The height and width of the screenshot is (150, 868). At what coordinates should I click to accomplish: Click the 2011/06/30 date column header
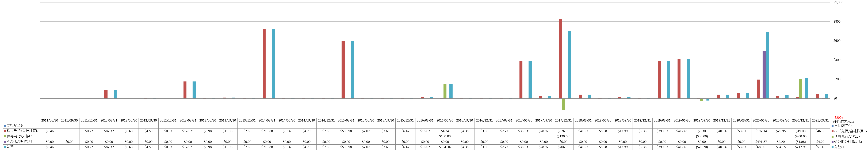coord(50,121)
